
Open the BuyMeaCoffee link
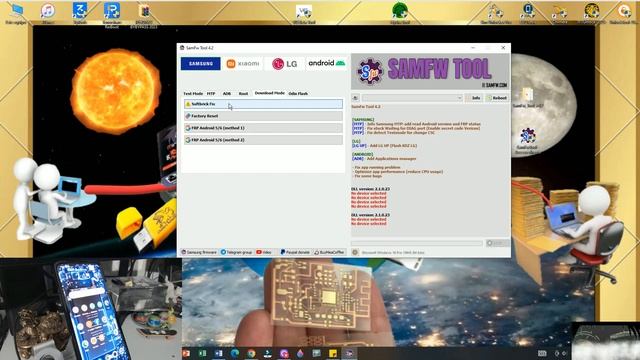[x=329, y=252]
